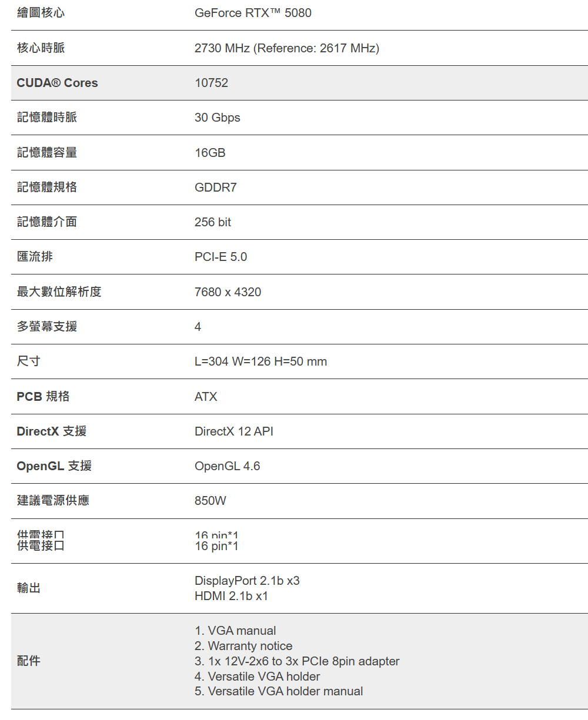Select the 7680 x 4320 resolution value

[x=228, y=292]
